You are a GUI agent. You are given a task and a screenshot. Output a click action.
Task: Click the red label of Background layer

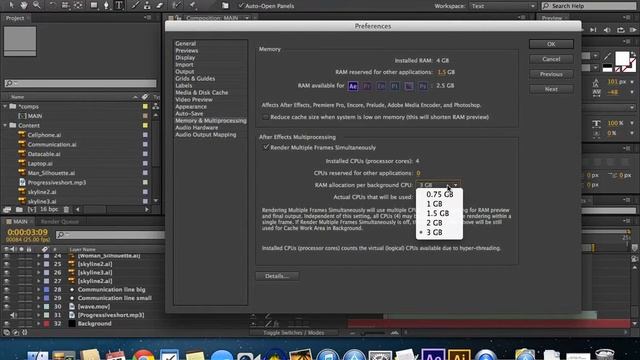point(47,324)
